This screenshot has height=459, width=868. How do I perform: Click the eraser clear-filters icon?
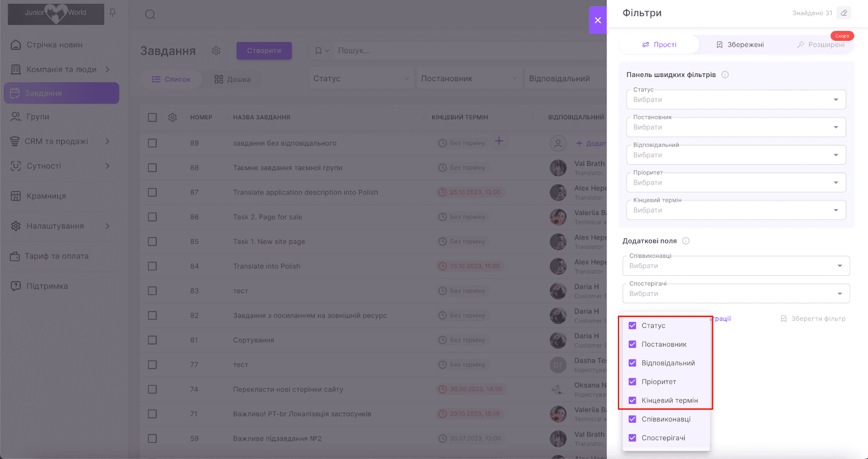(844, 13)
